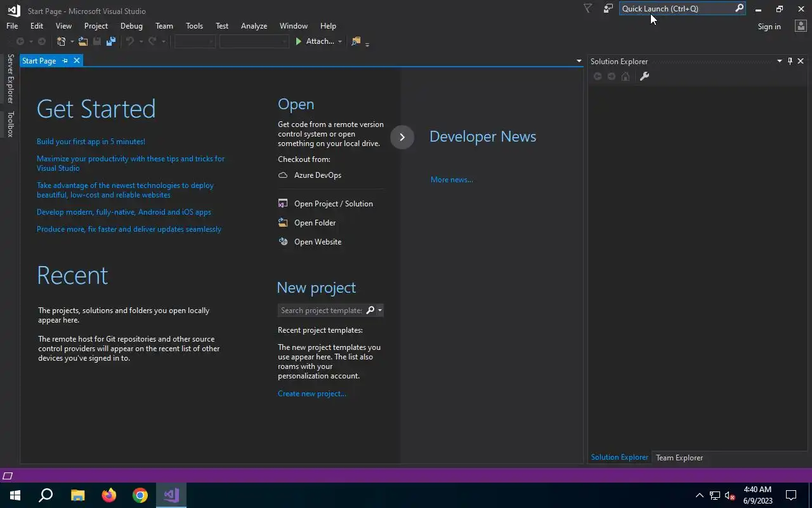Expand the Attach debug target dropdown
This screenshot has height=508, width=812.
pyautogui.click(x=340, y=41)
